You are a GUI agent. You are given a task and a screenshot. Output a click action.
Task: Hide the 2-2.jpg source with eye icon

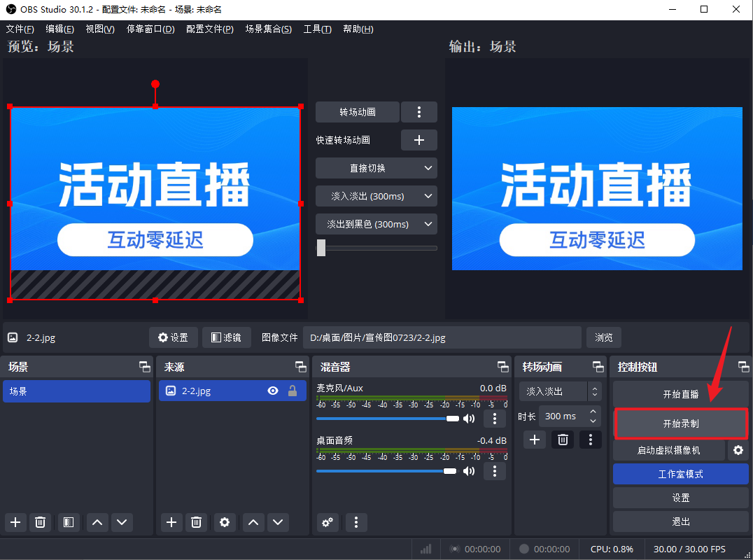pyautogui.click(x=273, y=391)
